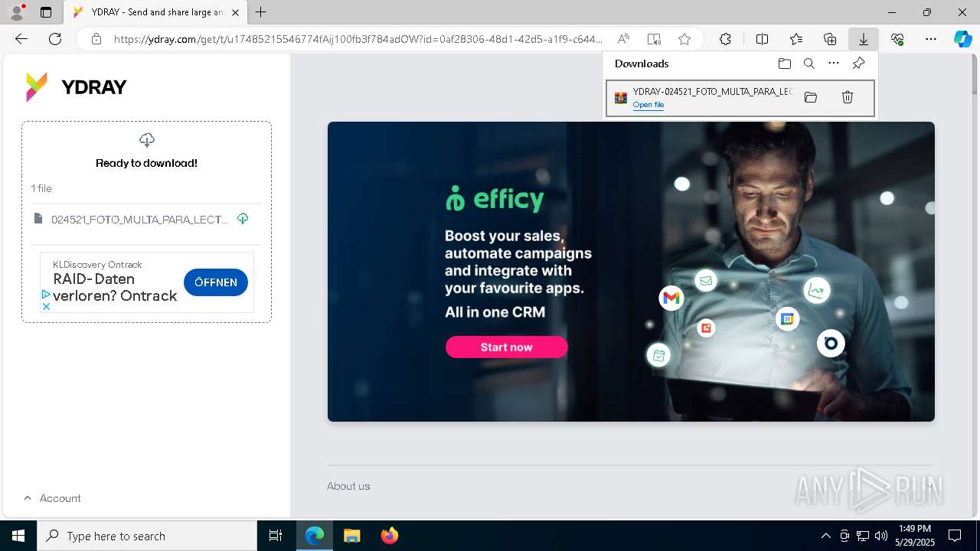980x551 pixels.
Task: Click the cloud download-all icon above Ready
Action: click(x=147, y=139)
